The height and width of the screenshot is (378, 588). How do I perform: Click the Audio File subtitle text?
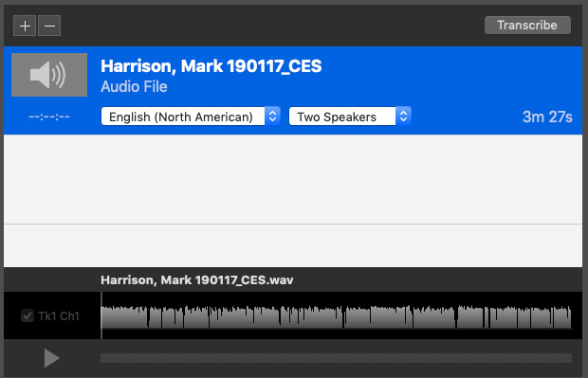click(x=134, y=87)
